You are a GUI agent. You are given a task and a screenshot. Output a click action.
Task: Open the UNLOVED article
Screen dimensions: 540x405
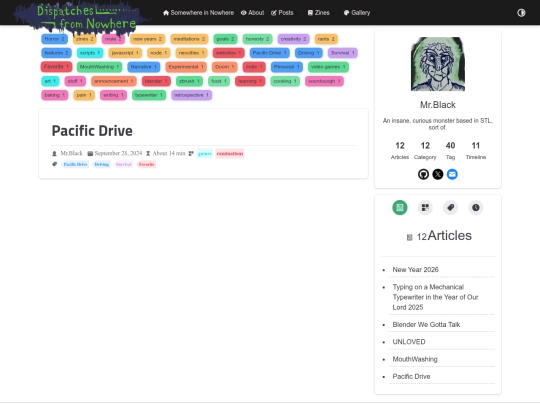coord(409,342)
